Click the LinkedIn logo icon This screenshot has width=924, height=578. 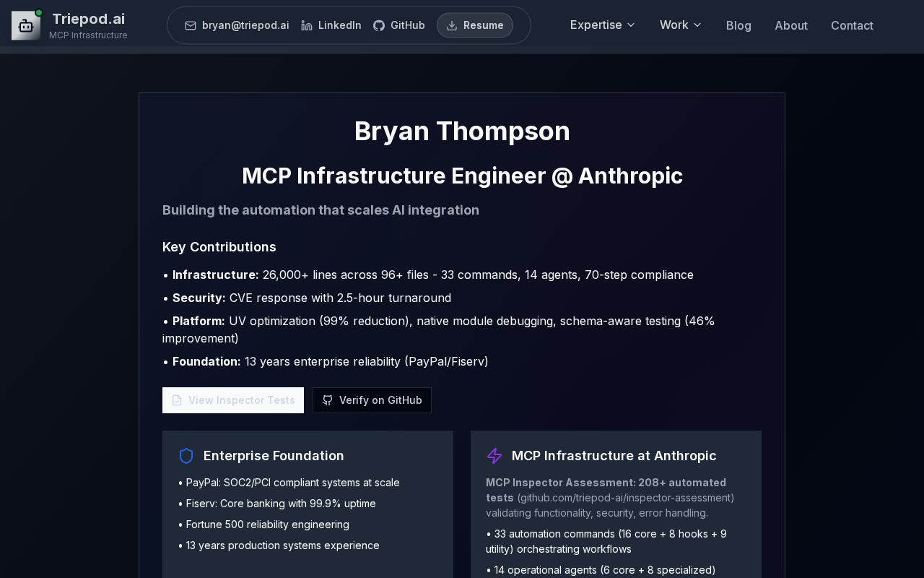click(307, 25)
